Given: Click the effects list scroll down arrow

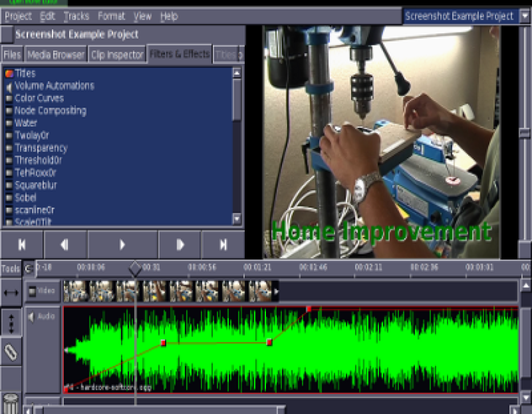Looking at the screenshot, I should (x=237, y=219).
